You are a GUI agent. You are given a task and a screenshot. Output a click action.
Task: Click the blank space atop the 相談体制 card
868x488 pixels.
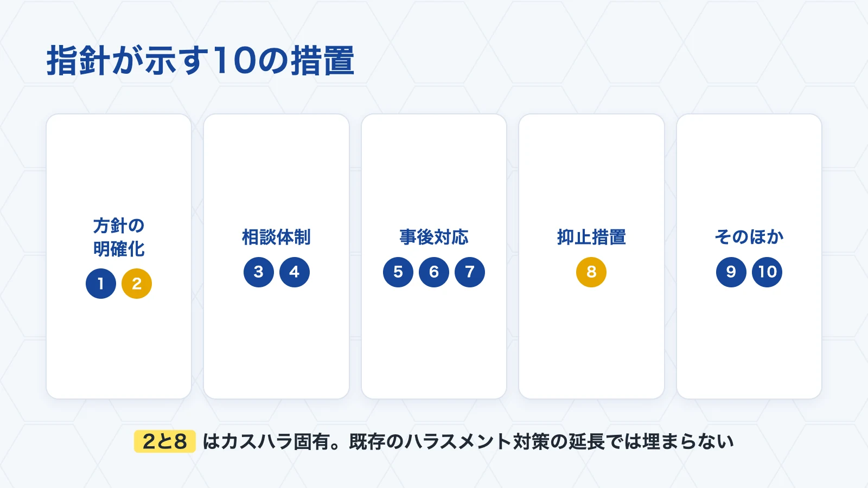pos(276,168)
